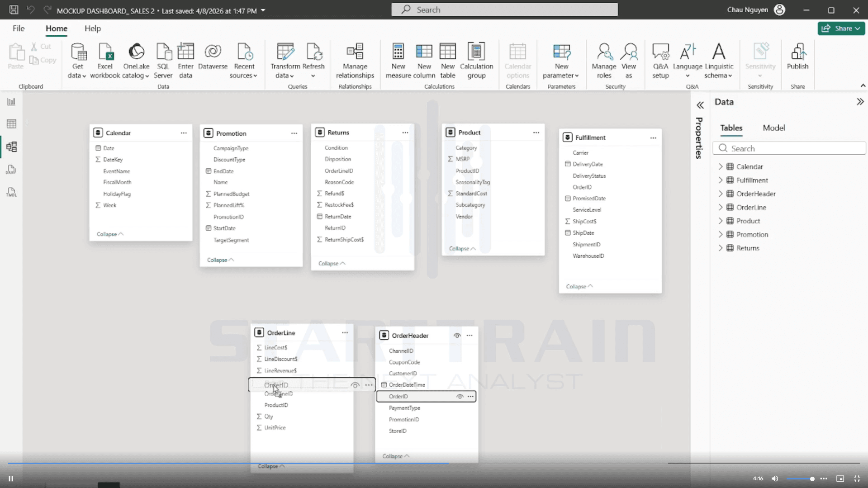Viewport: 868px width, 488px height.
Task: Collapse the Data pane with double chevron
Action: pos(860,102)
